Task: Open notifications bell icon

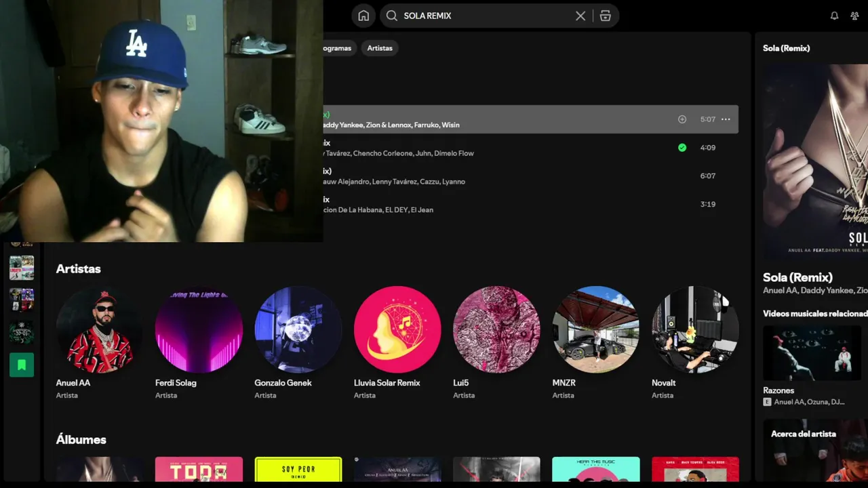Action: pyautogui.click(x=835, y=16)
